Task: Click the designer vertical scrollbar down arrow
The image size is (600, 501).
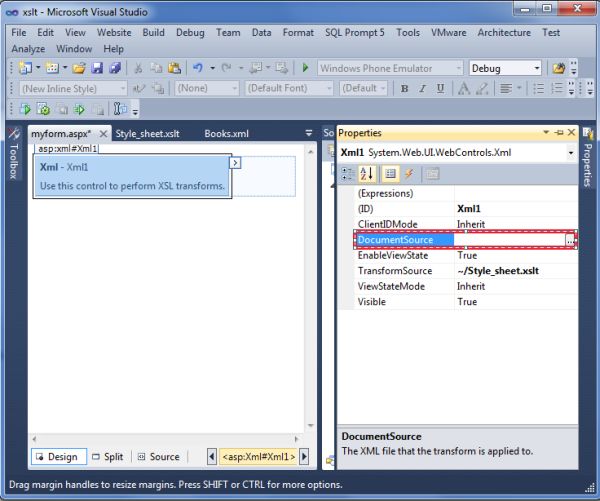Action: (310, 425)
